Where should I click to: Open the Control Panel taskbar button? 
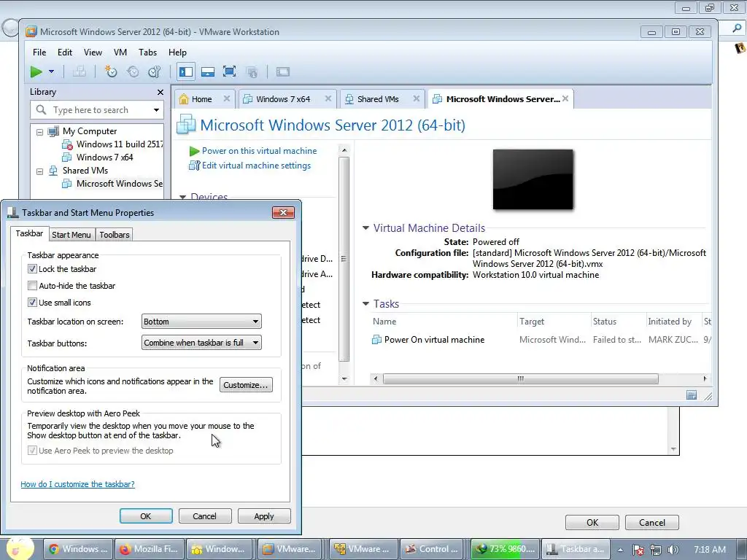click(433, 549)
